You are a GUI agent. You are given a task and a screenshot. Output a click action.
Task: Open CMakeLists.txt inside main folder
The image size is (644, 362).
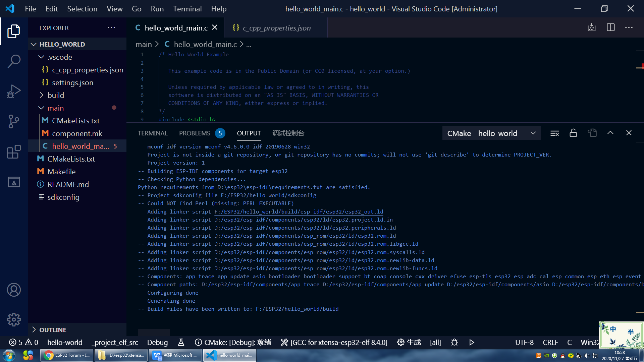(x=77, y=121)
